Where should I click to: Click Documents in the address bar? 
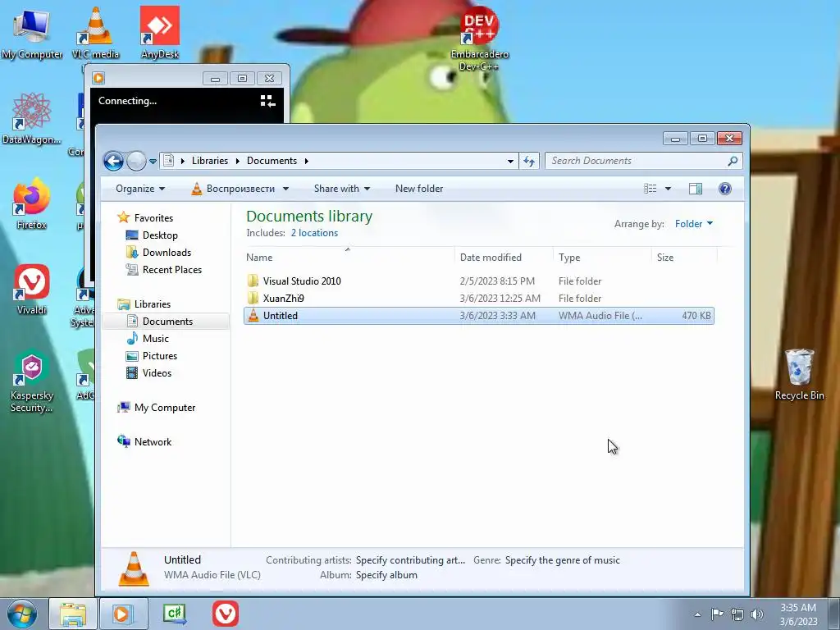point(272,161)
